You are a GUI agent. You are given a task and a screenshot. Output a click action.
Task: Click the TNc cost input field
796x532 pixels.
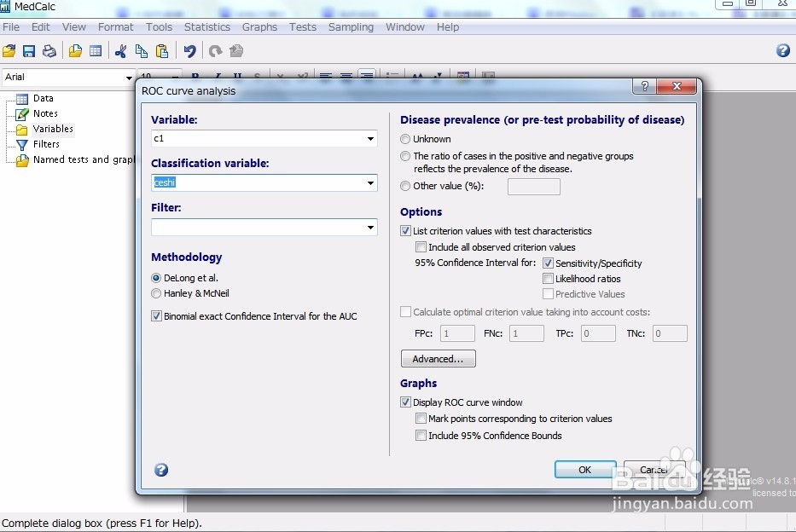(x=670, y=333)
